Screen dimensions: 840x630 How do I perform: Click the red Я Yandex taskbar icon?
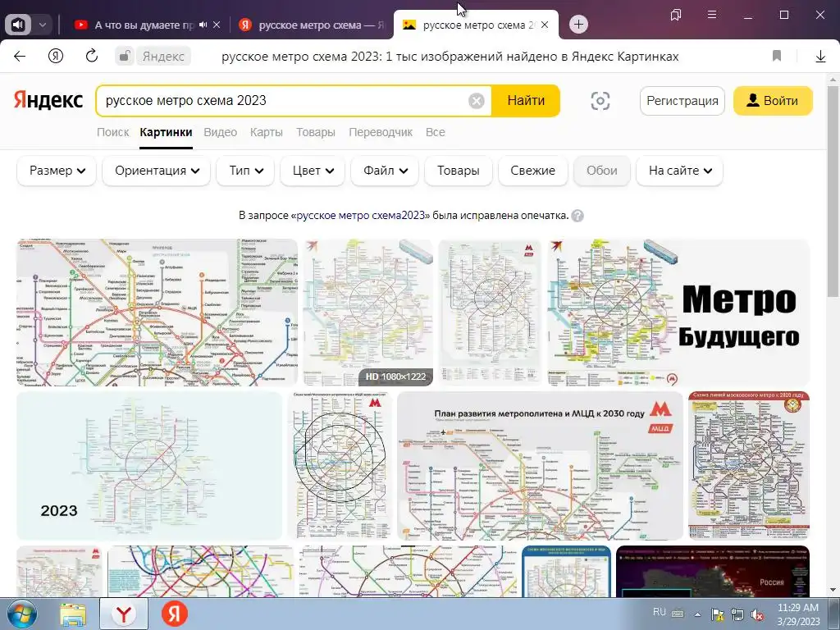(x=175, y=614)
